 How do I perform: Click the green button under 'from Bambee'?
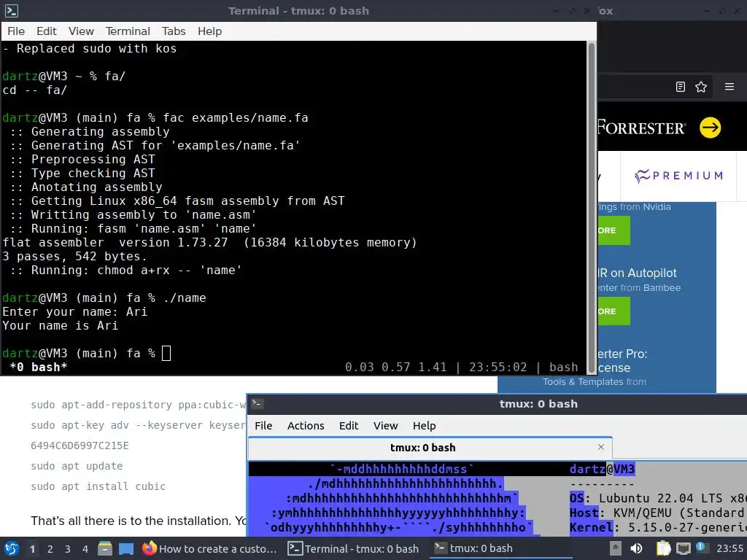(614, 311)
